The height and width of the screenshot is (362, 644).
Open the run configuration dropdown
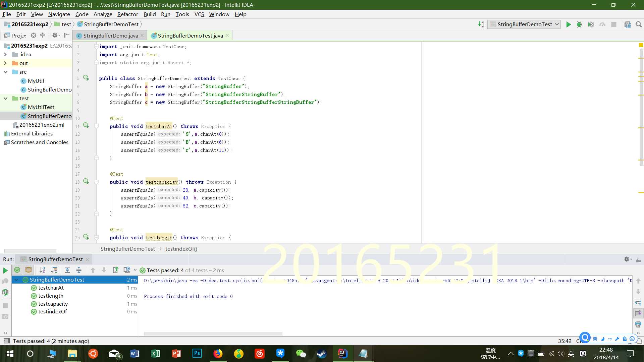[x=524, y=24]
